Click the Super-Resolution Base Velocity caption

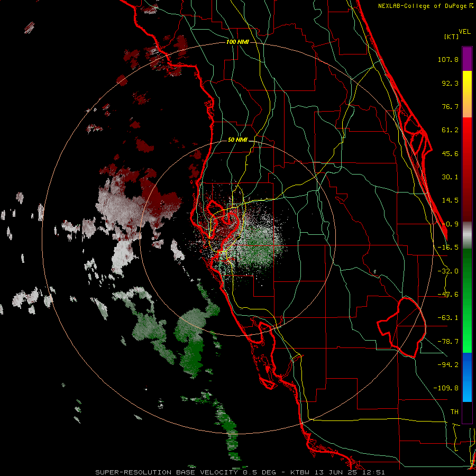click(240, 472)
